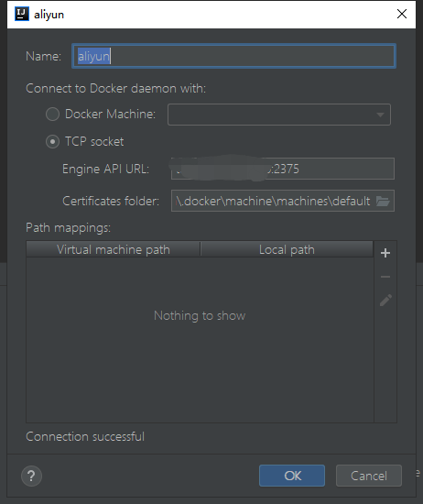Image resolution: width=423 pixels, height=504 pixels.
Task: Select the Docker Machine radio button
Action: click(52, 115)
